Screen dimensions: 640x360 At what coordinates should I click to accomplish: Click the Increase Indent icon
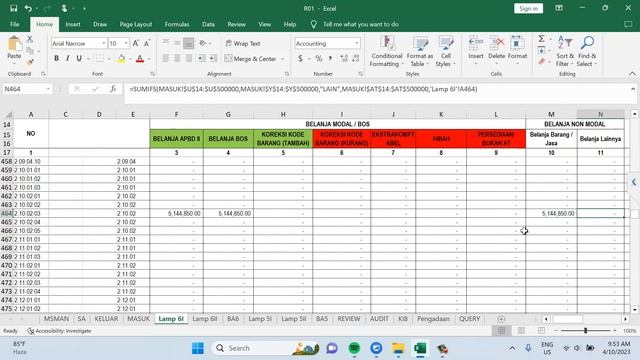tap(212, 59)
